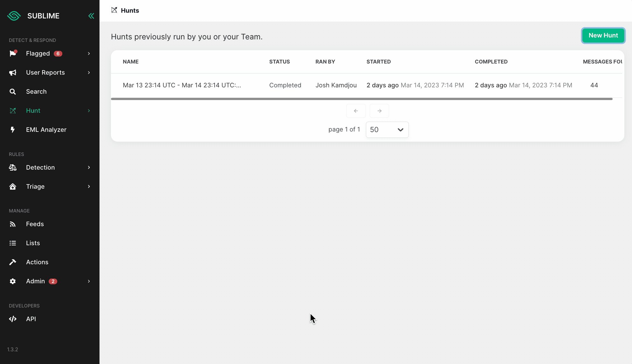The image size is (632, 364).
Task: Click the Detection scales icon
Action: click(x=13, y=167)
